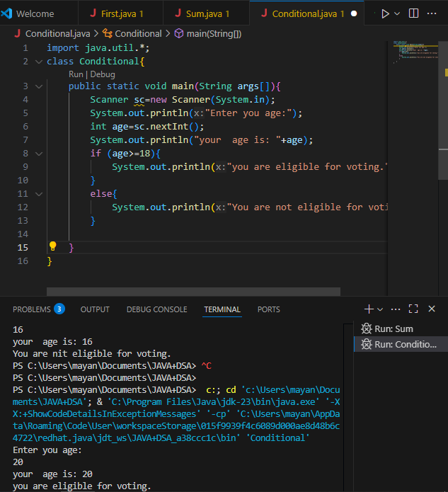This screenshot has height=492, width=448.
Task: Click the editor vertical scrollbar thumb
Action: tap(443, 110)
